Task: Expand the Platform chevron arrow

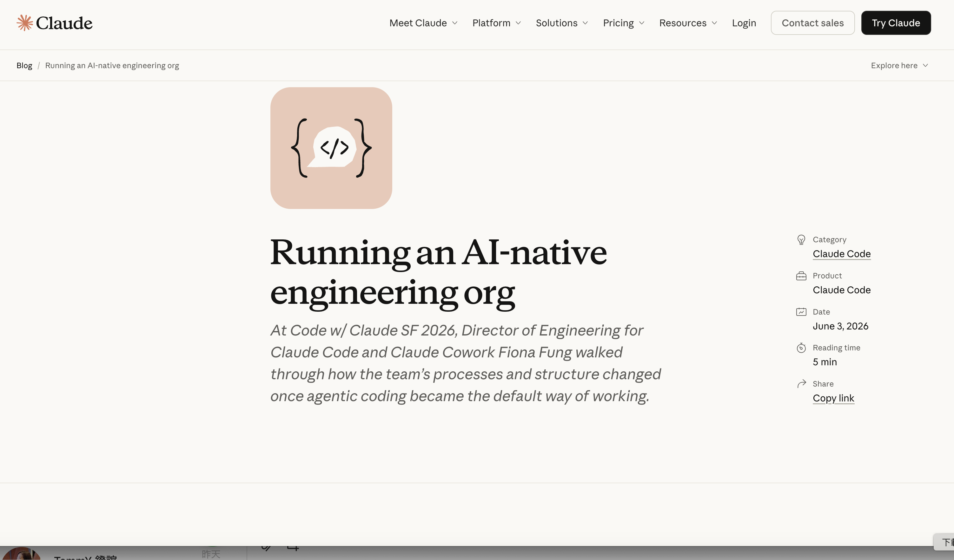Action: [518, 23]
